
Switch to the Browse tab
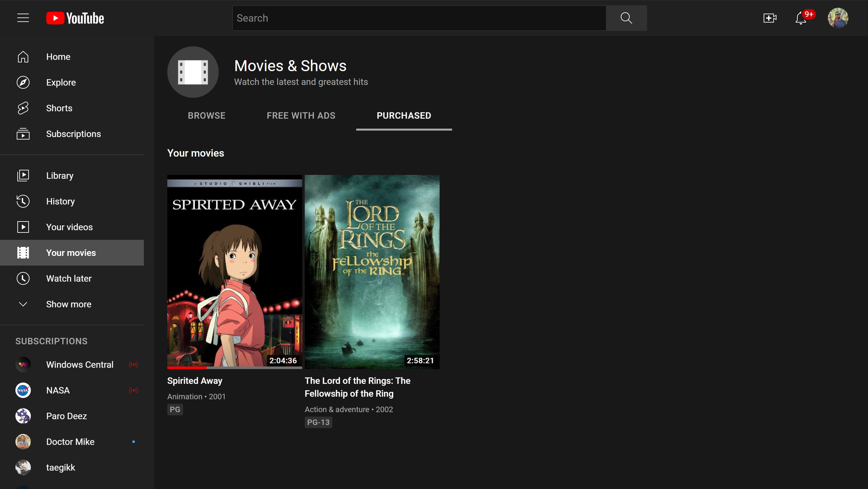click(206, 116)
